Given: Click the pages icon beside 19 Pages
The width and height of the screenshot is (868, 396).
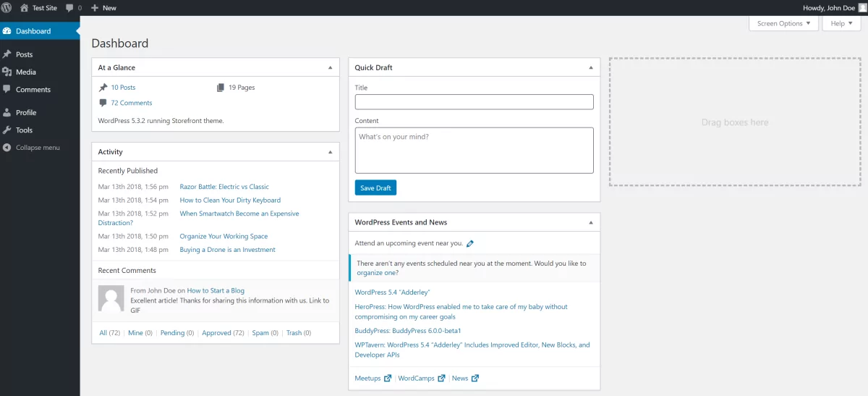Looking at the screenshot, I should [x=221, y=88].
